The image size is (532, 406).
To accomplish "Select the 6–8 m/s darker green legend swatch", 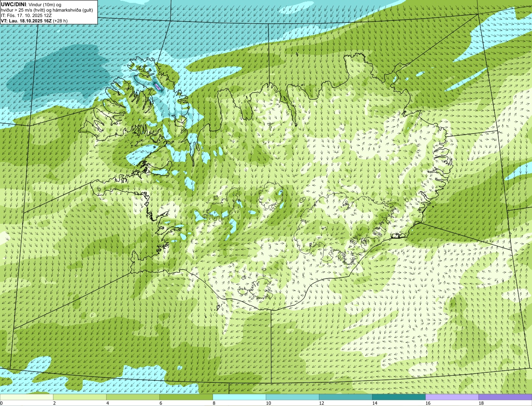I will coord(186,397).
